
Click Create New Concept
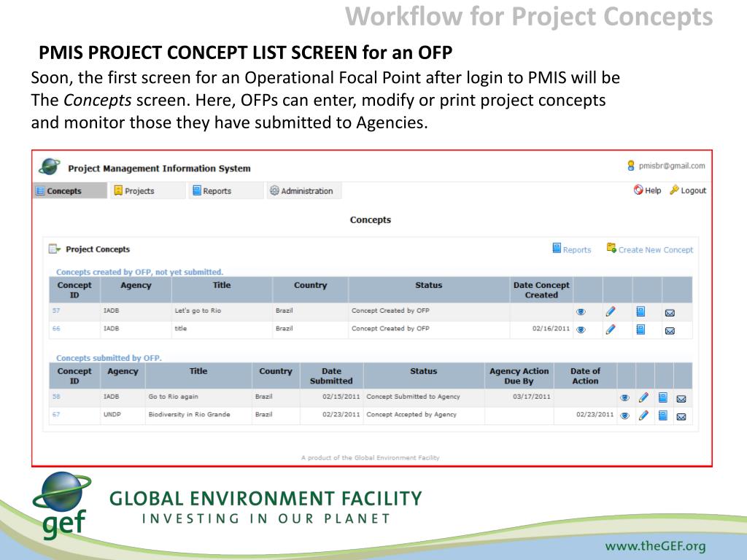click(650, 249)
